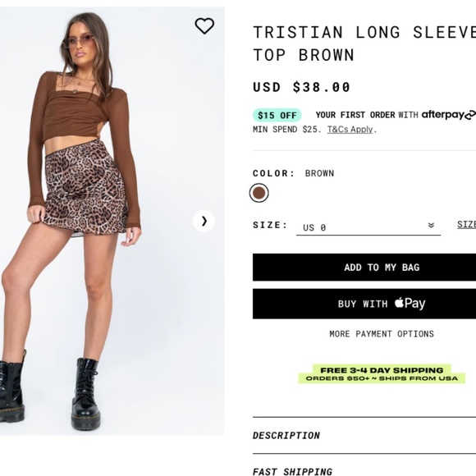This screenshot has width=476, height=476.
Task: Open the size guide link
Action: coord(467,224)
